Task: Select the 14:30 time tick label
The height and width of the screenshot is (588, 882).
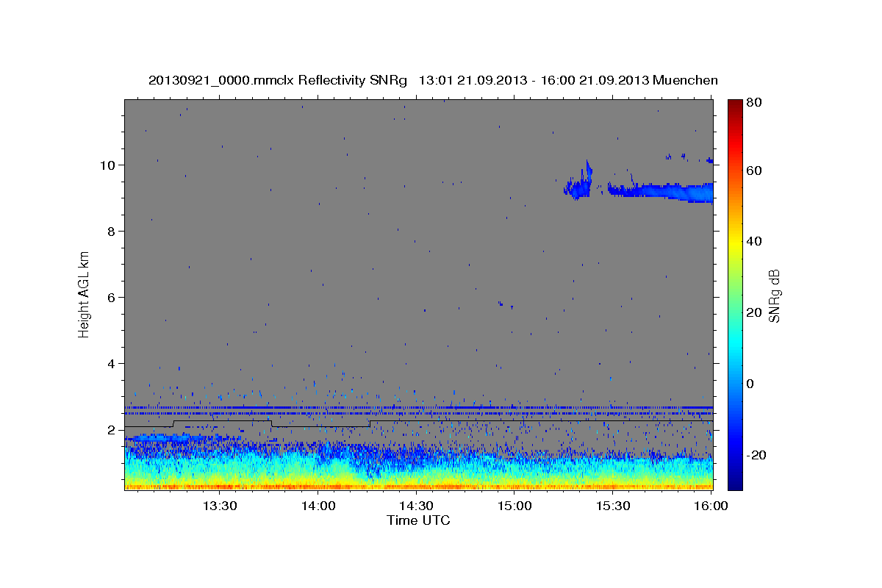Action: pos(416,506)
